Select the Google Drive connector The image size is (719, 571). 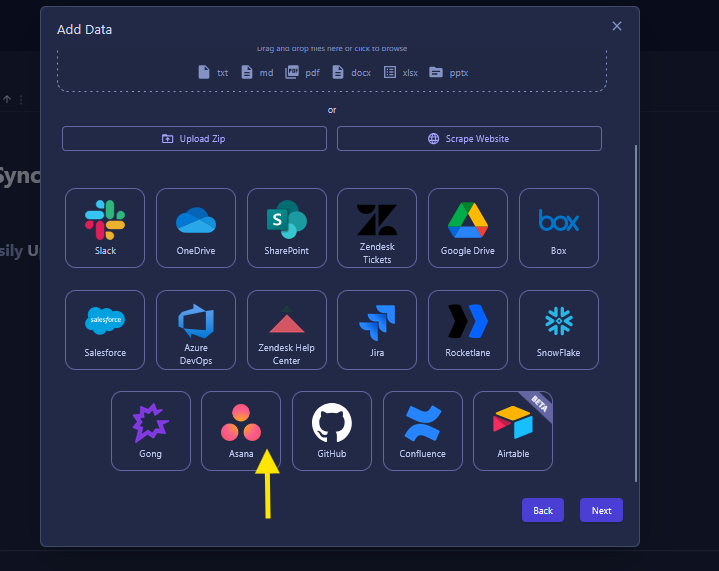tap(468, 228)
